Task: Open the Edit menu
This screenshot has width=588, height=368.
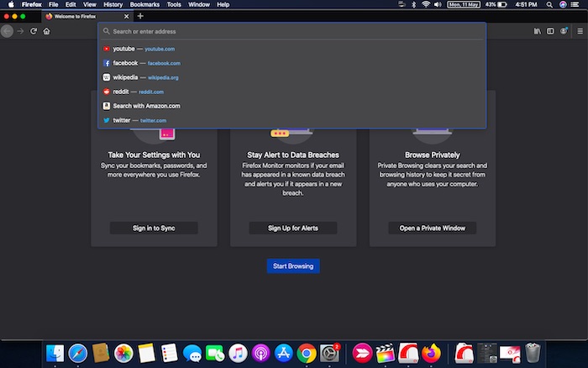Action: [71, 4]
